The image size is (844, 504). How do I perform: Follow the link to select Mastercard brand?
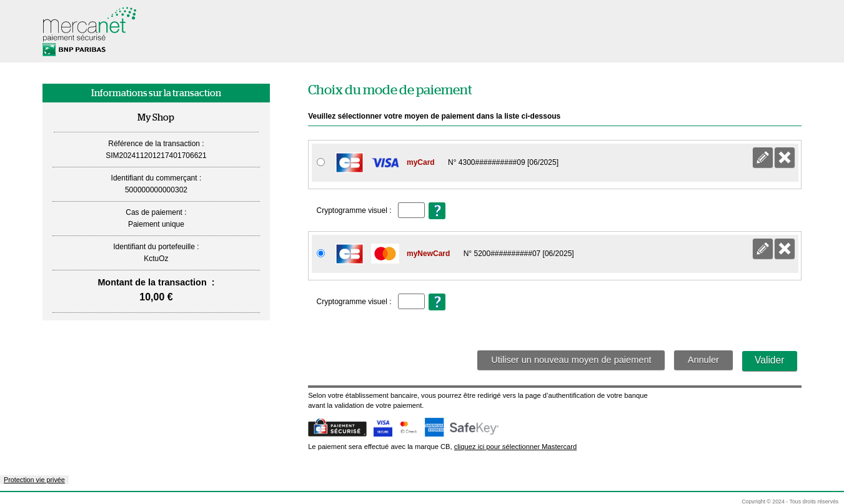[x=515, y=447]
